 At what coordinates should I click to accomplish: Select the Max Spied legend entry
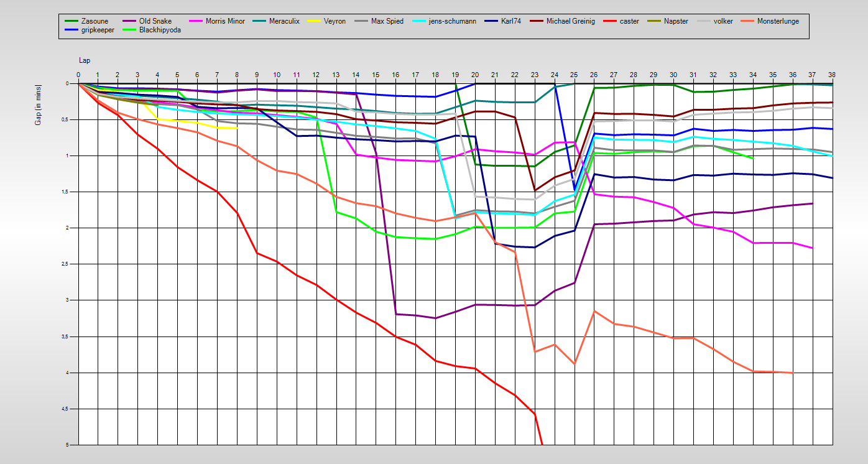click(x=379, y=21)
